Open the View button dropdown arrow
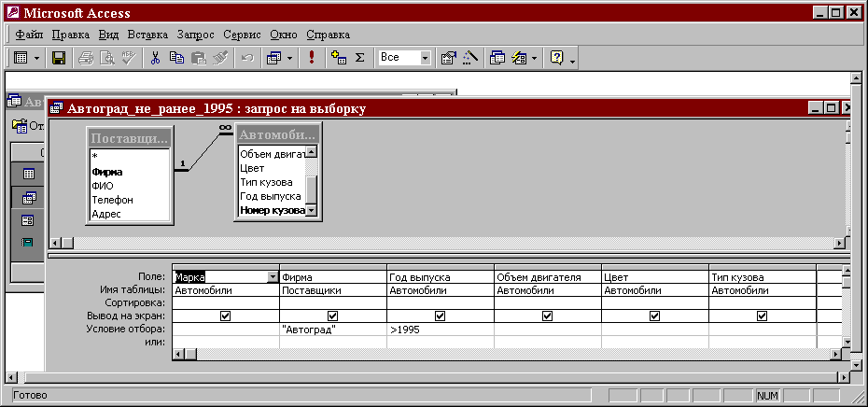Image resolution: width=868 pixels, height=407 pixels. pos(36,58)
